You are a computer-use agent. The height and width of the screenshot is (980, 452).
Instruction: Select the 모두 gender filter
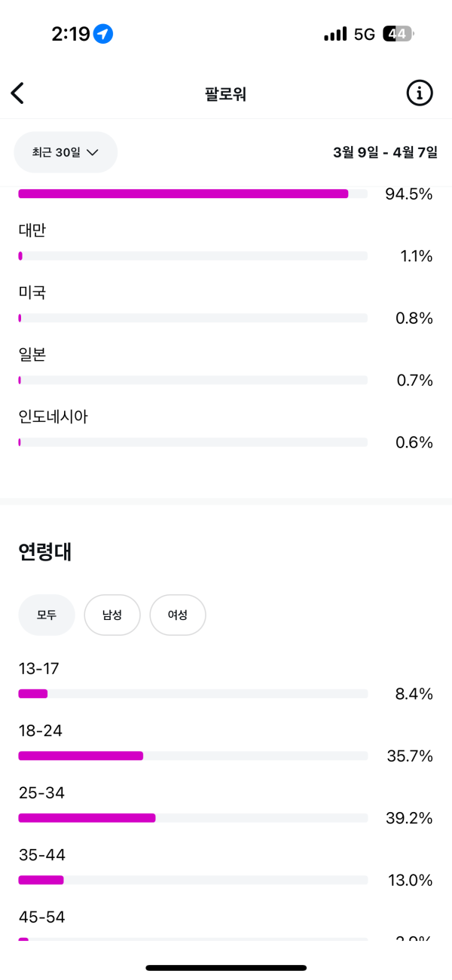click(x=47, y=615)
